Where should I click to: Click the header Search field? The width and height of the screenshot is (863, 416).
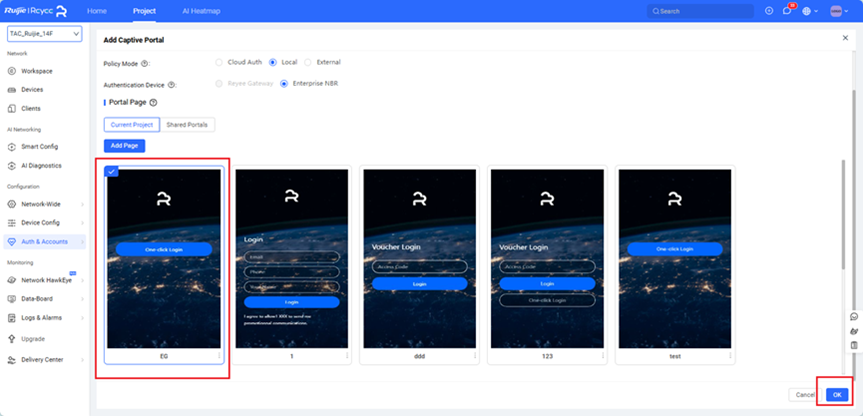(x=701, y=11)
